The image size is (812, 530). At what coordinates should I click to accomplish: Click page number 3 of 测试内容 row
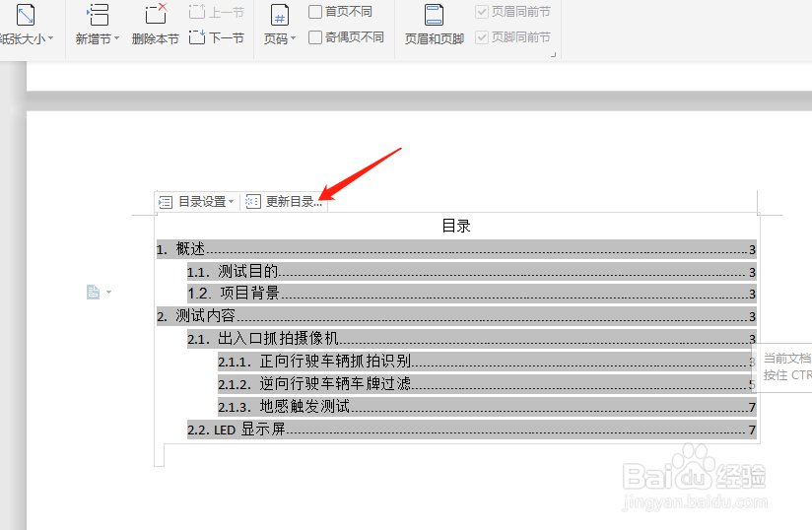click(753, 317)
